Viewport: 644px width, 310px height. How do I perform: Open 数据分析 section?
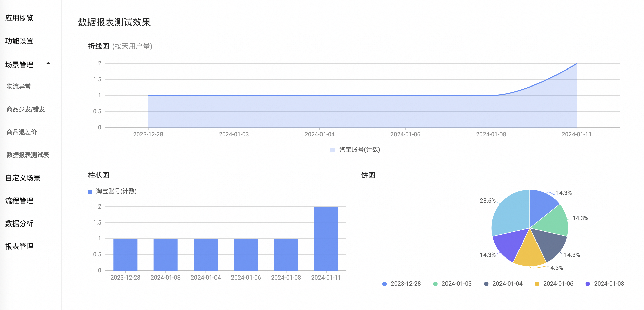point(19,224)
